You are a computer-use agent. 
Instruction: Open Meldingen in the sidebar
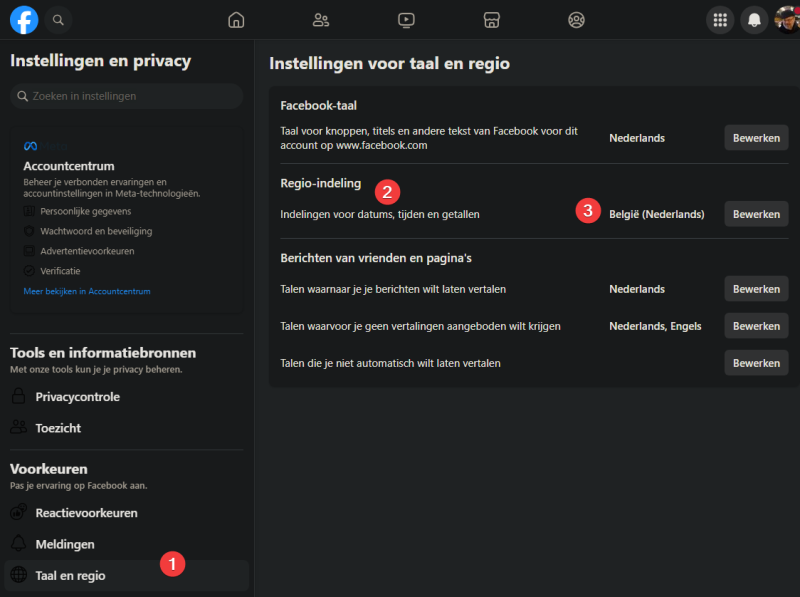click(x=65, y=544)
